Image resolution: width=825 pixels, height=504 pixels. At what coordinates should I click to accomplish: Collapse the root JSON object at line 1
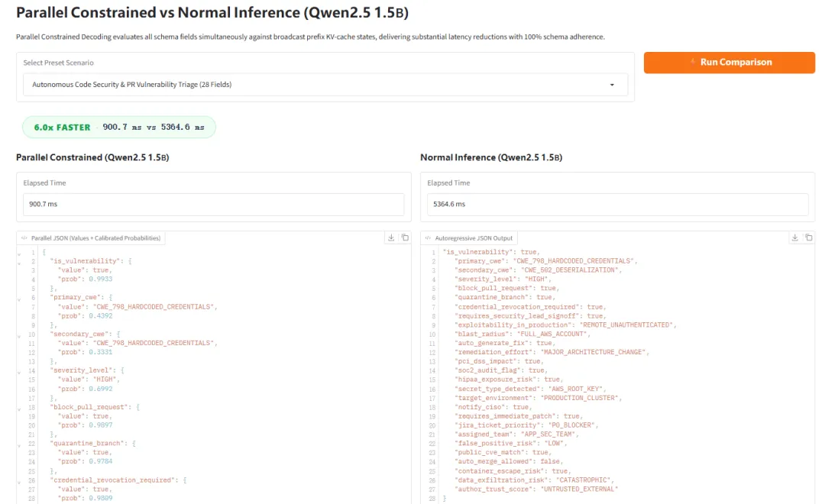coord(19,254)
